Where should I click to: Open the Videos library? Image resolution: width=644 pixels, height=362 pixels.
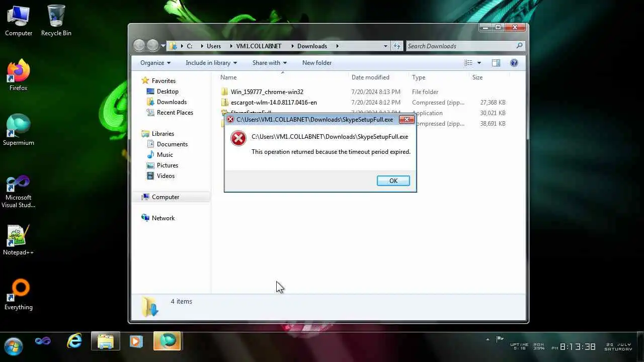click(166, 176)
